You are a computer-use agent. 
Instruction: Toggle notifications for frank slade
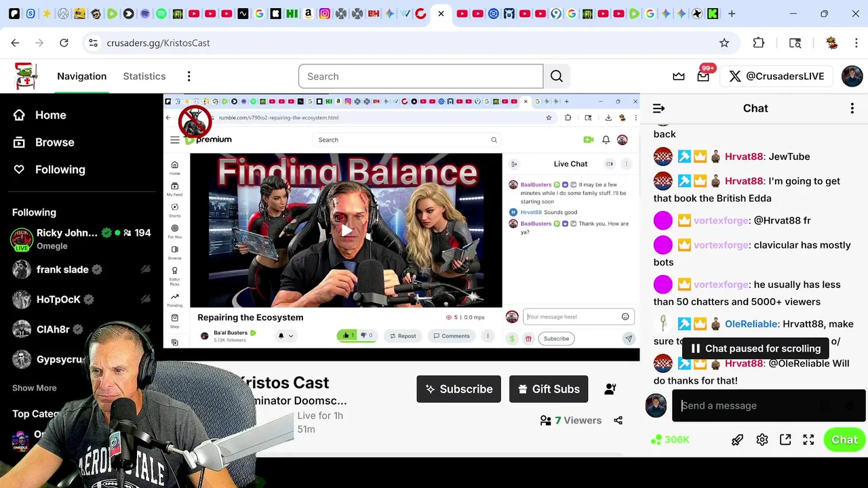[x=145, y=270]
